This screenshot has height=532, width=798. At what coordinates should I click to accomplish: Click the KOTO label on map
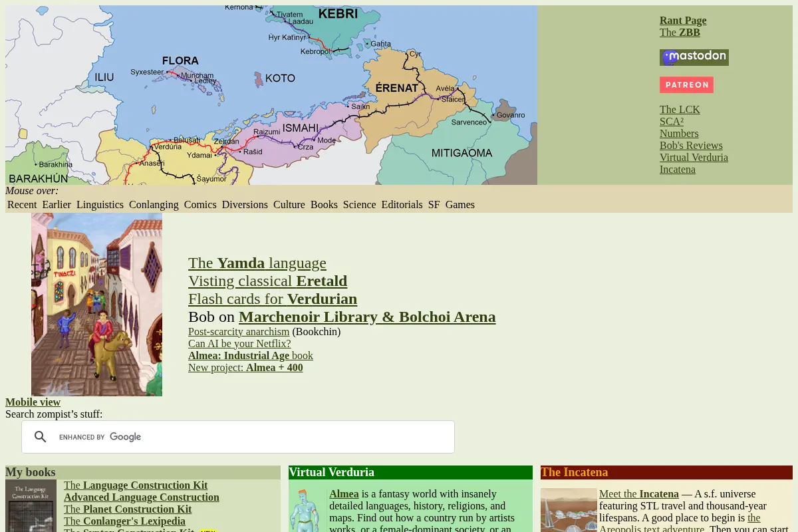(x=280, y=78)
